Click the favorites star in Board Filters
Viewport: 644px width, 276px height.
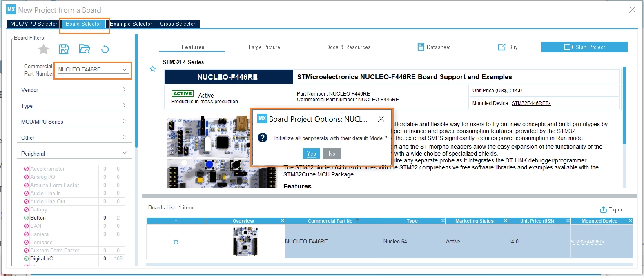(43, 49)
